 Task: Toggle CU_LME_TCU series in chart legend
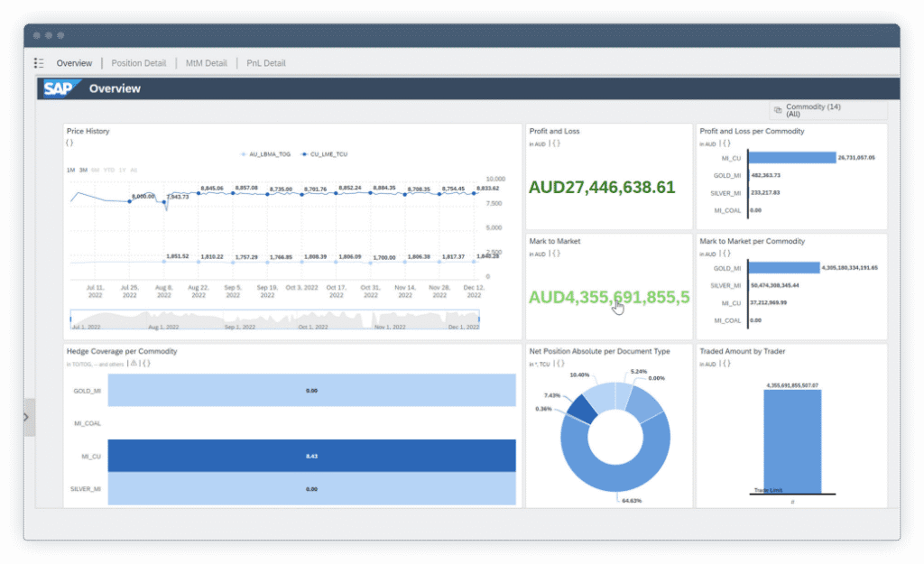327,154
